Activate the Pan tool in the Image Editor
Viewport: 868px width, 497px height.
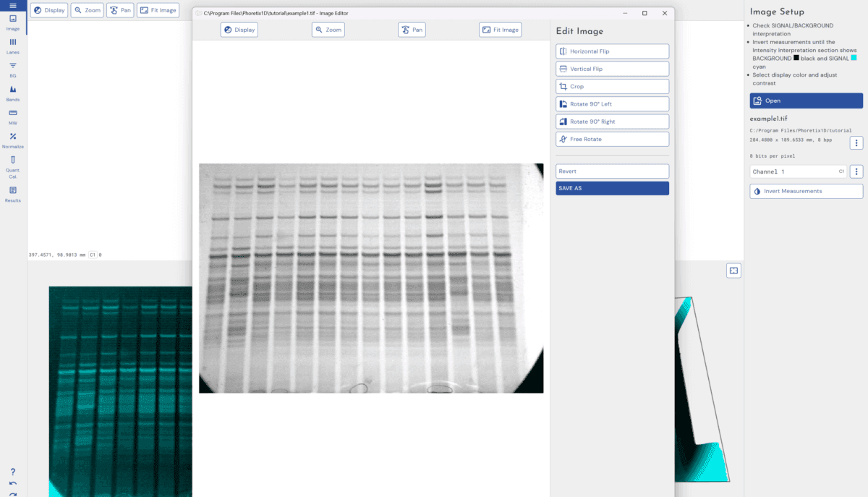coord(411,30)
